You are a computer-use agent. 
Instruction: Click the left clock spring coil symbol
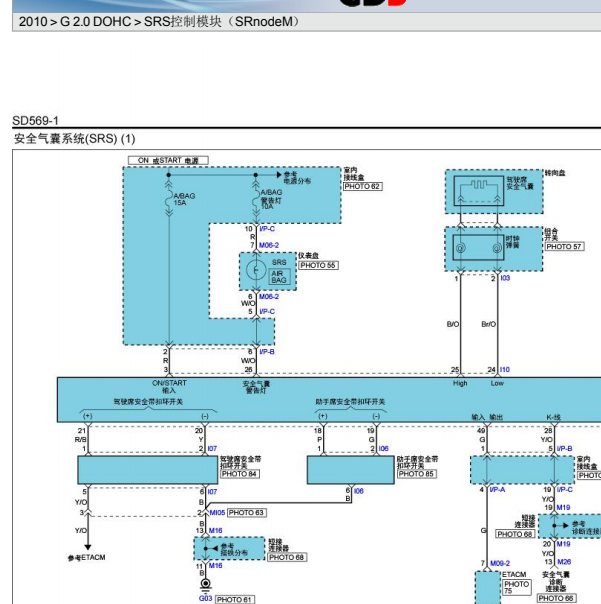tap(460, 248)
